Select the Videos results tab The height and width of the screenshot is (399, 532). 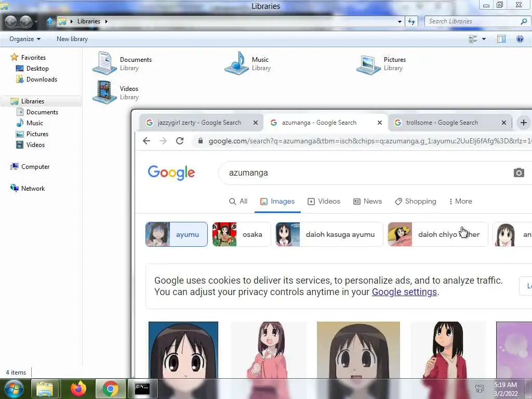click(324, 201)
